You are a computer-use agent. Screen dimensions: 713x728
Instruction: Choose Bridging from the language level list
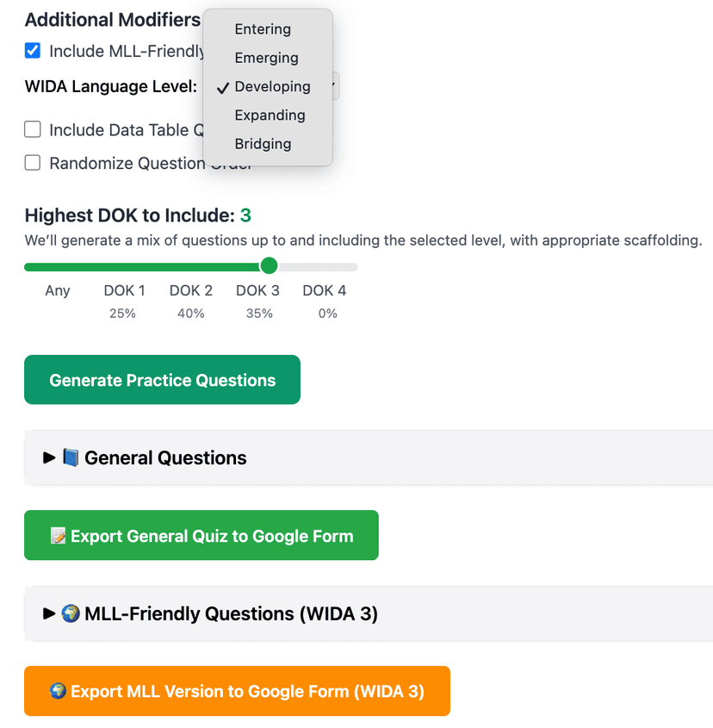(263, 144)
